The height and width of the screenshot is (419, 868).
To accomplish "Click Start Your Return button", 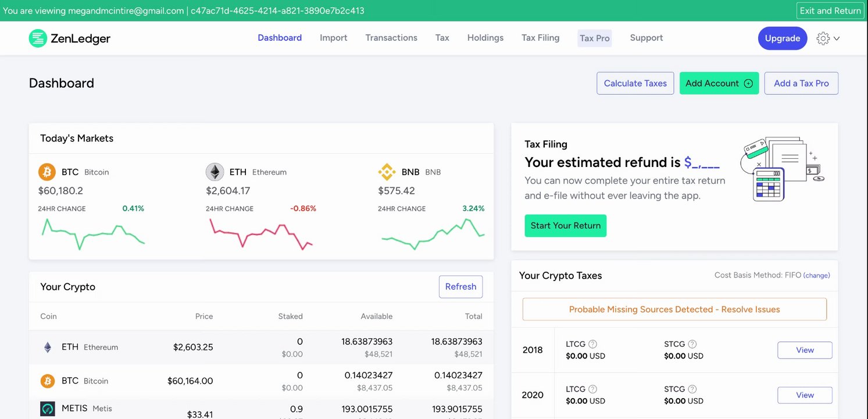I will 566,226.
